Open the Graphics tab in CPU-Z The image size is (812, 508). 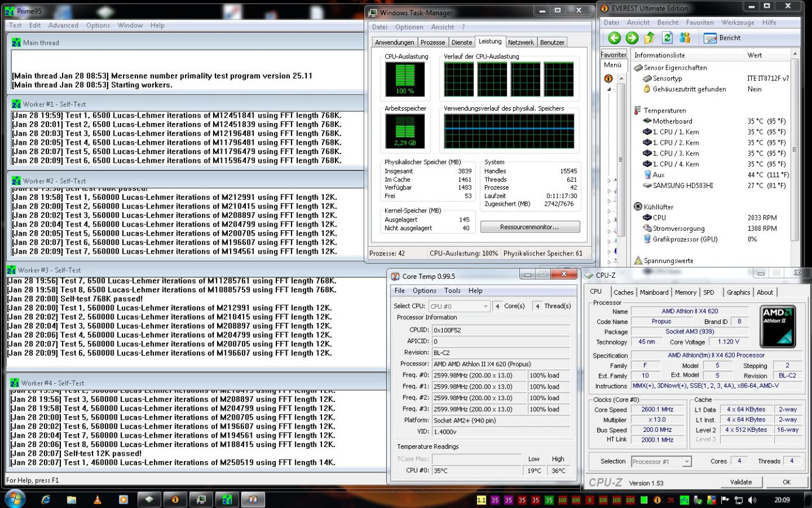[738, 292]
